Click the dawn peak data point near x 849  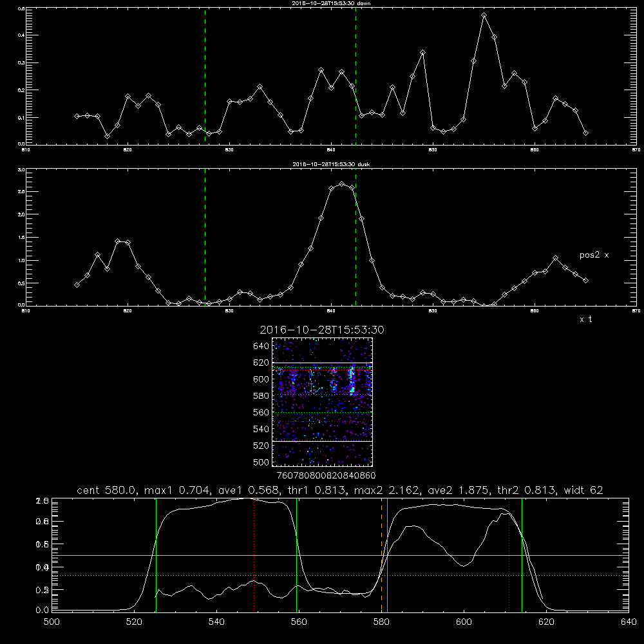click(x=422, y=53)
